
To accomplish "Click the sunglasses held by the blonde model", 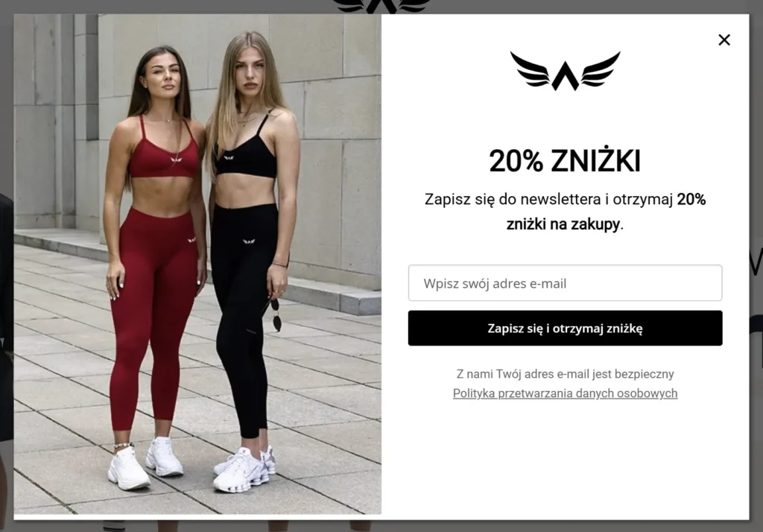I will 275,314.
